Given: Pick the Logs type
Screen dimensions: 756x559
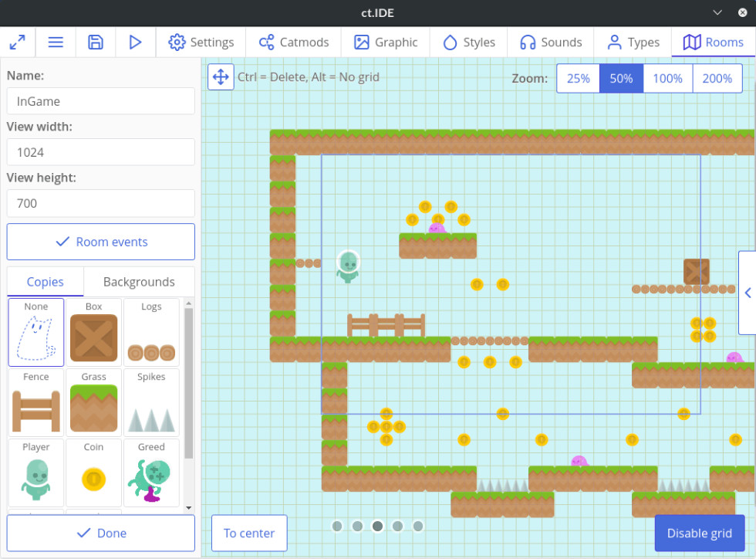Looking at the screenshot, I should click(x=151, y=332).
